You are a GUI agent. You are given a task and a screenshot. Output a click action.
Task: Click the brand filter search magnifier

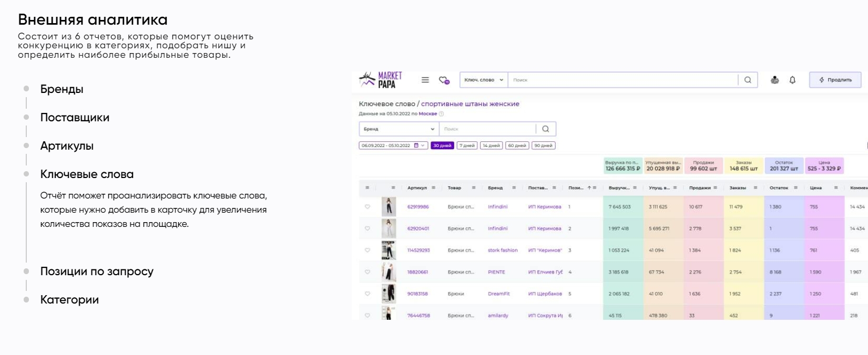pos(546,129)
